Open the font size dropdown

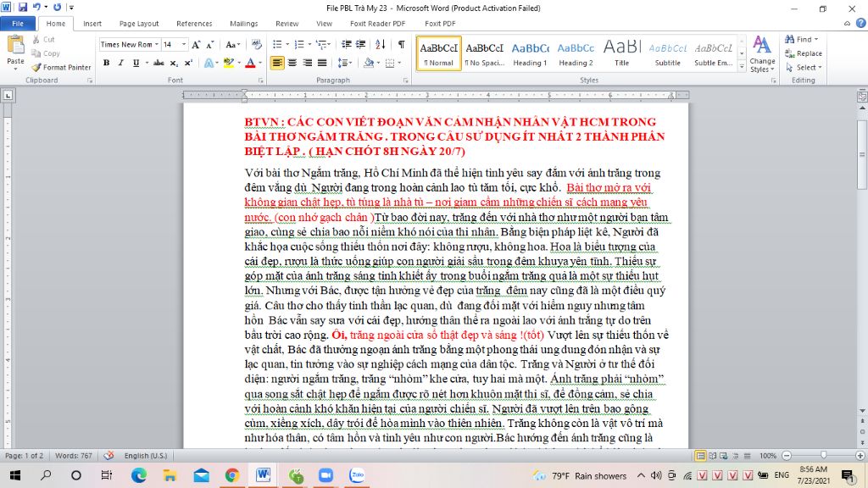(184, 44)
